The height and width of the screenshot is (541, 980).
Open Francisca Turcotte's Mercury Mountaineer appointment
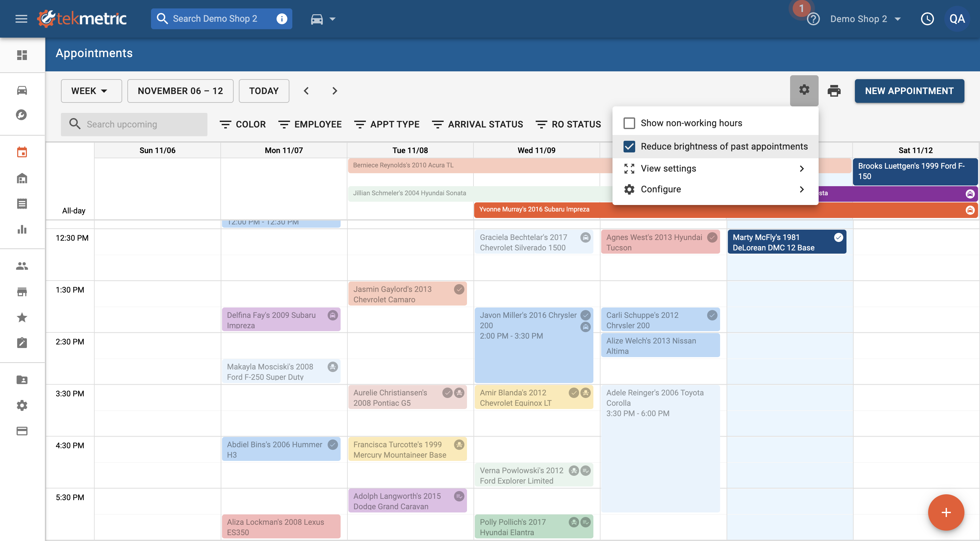407,449
